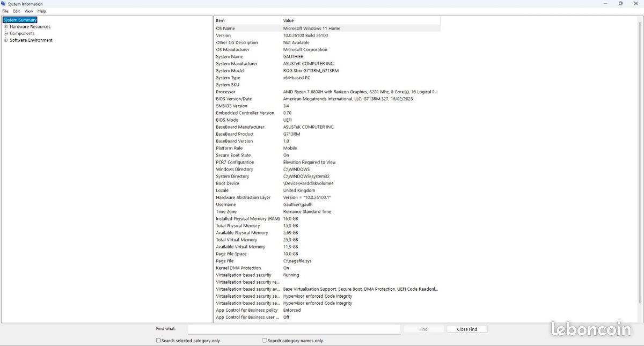This screenshot has height=346, width=644.
Task: Enable Search selected category only checkbox
Action: click(158, 340)
